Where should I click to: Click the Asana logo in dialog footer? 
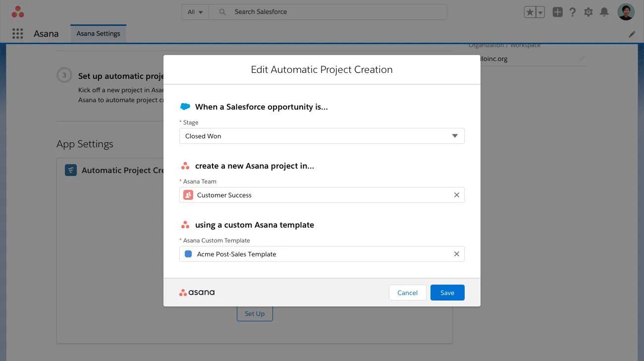pyautogui.click(x=197, y=292)
